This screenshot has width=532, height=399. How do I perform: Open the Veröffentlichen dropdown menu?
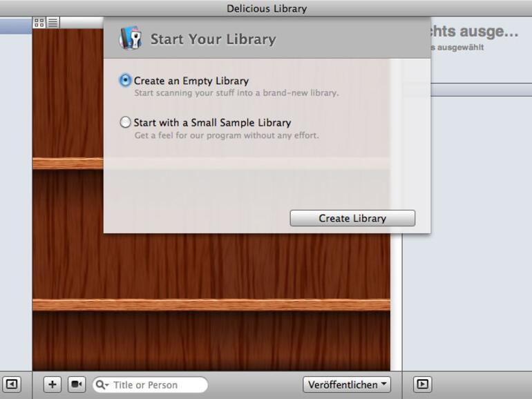347,385
